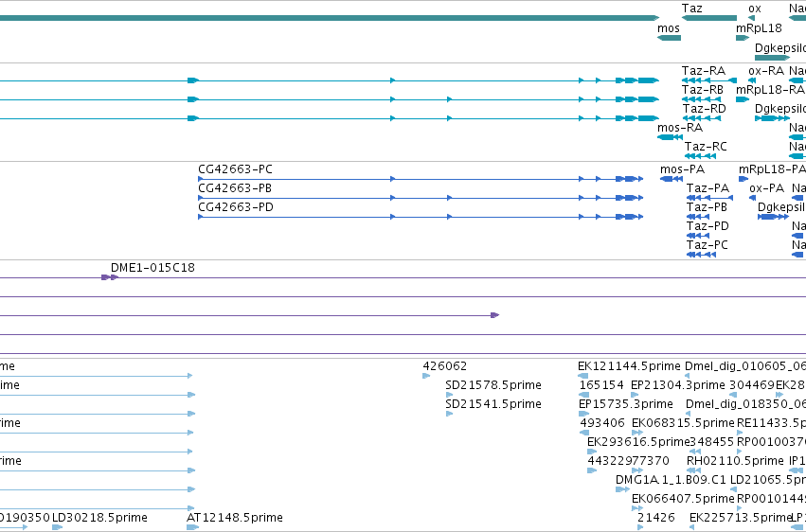Click the mos gene arrow glyph
806x532 pixels.
coord(669,38)
